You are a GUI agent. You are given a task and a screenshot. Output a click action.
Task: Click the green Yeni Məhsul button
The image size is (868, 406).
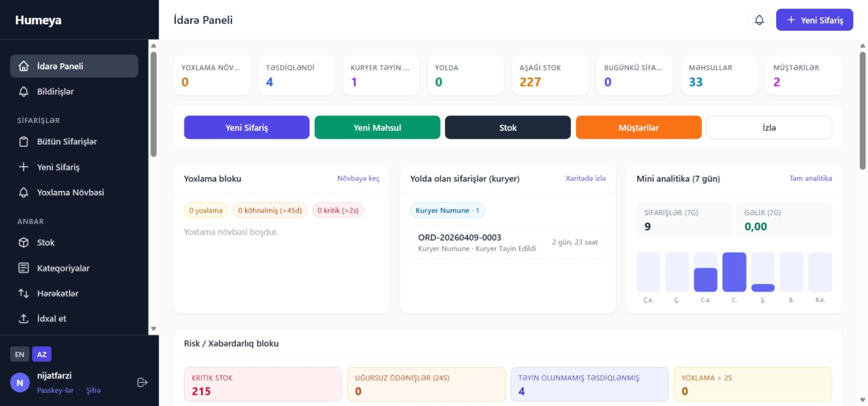point(378,127)
